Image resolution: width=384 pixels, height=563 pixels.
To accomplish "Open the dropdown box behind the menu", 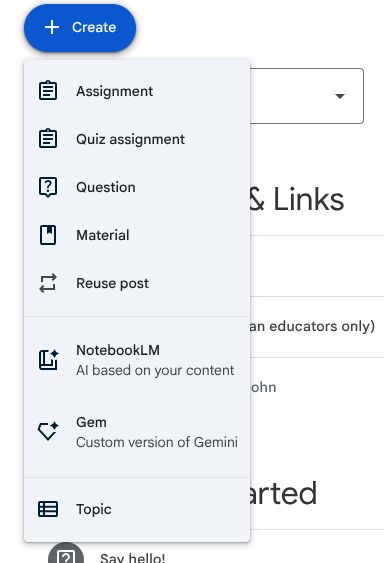I will (307, 96).
